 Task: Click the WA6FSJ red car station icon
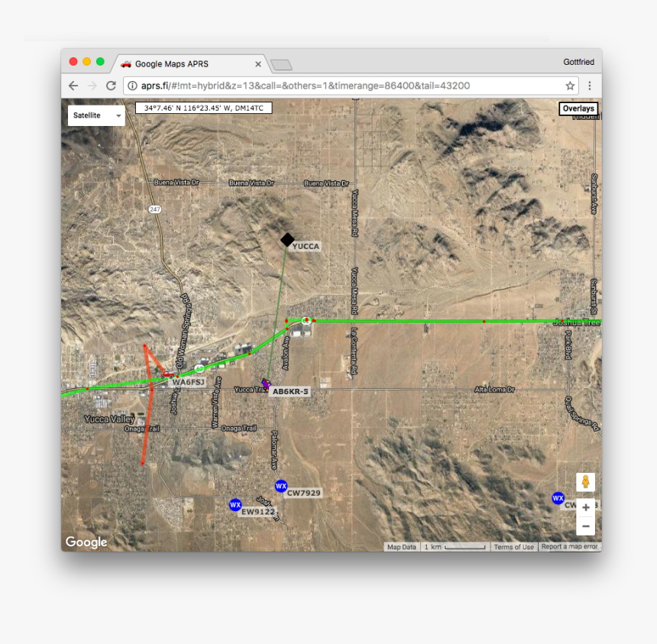(167, 374)
